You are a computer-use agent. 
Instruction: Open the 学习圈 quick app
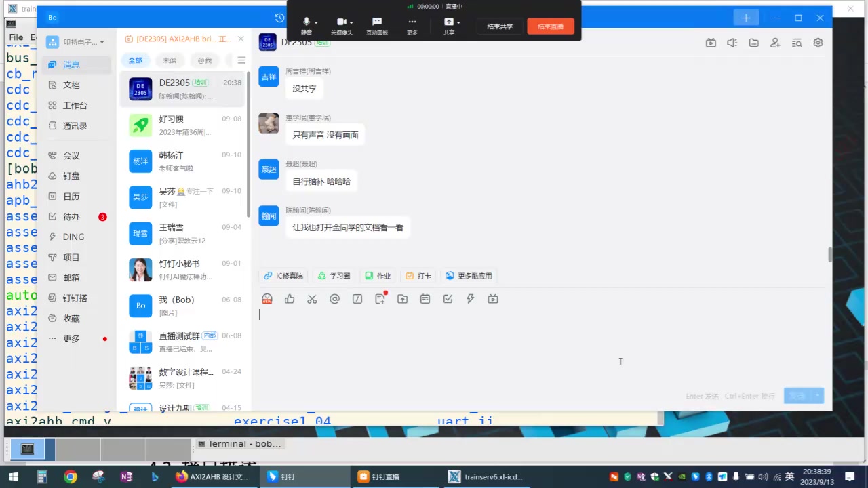334,276
